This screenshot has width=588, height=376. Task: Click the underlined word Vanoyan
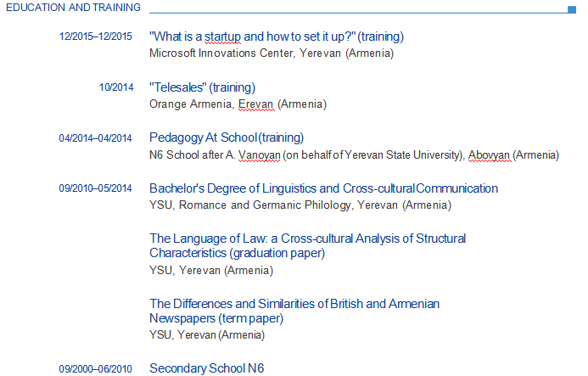[x=260, y=155]
